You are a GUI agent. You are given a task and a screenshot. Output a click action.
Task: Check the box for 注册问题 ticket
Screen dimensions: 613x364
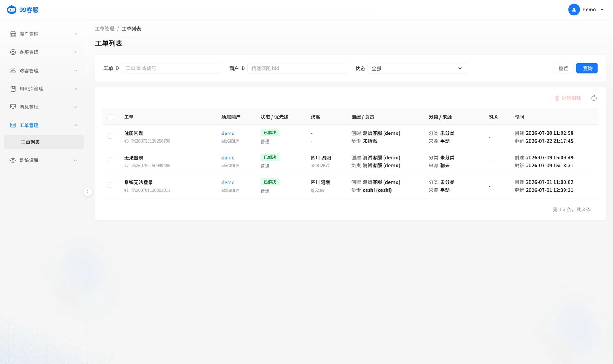(110, 136)
